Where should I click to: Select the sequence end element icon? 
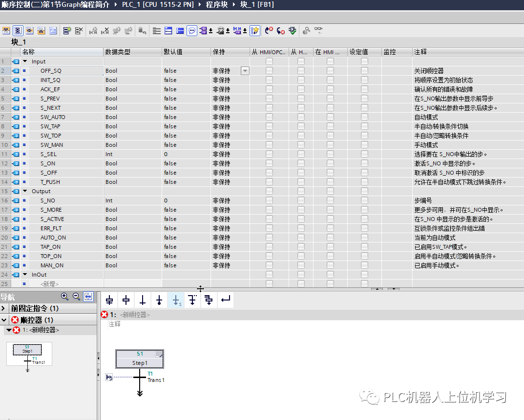[x=159, y=300]
